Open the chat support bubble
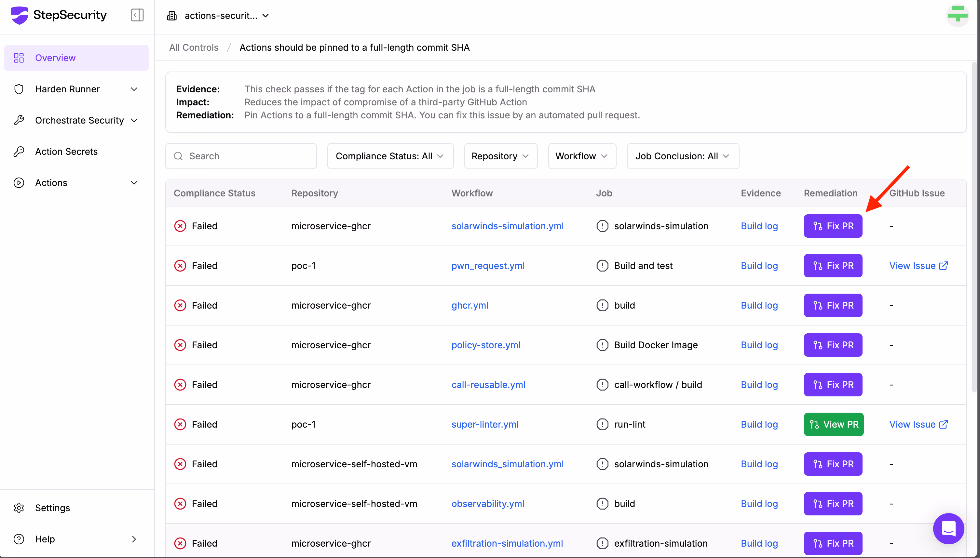Screen dimensions: 980x558 [x=948, y=528]
